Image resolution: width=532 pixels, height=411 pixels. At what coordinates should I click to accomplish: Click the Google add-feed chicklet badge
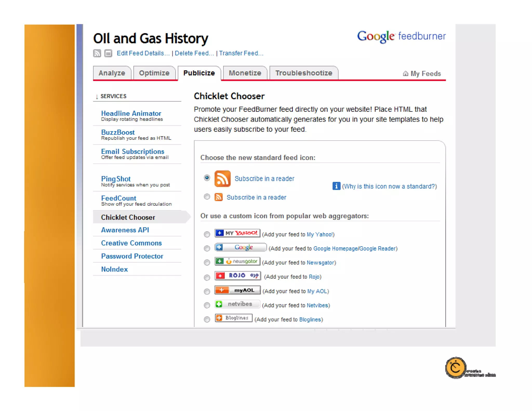240,247
